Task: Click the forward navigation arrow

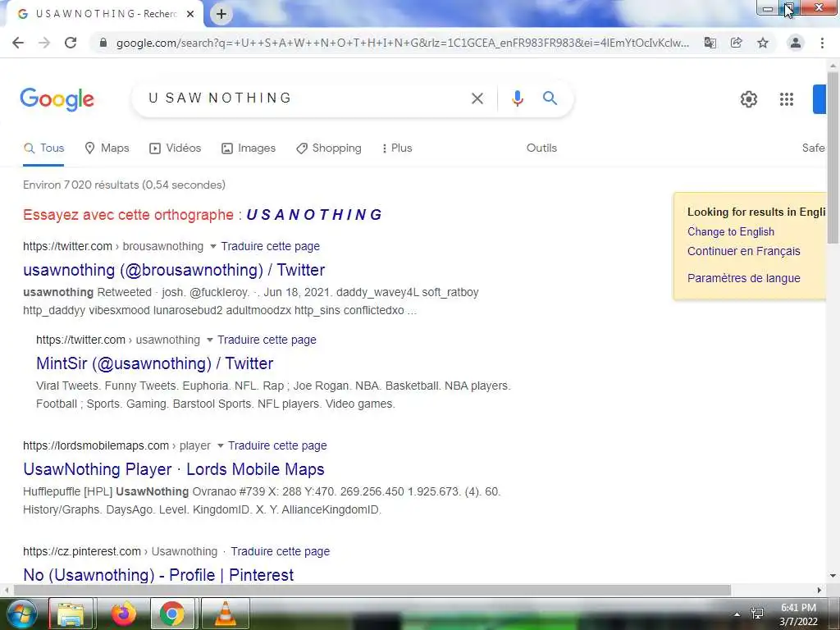Action: [x=44, y=43]
